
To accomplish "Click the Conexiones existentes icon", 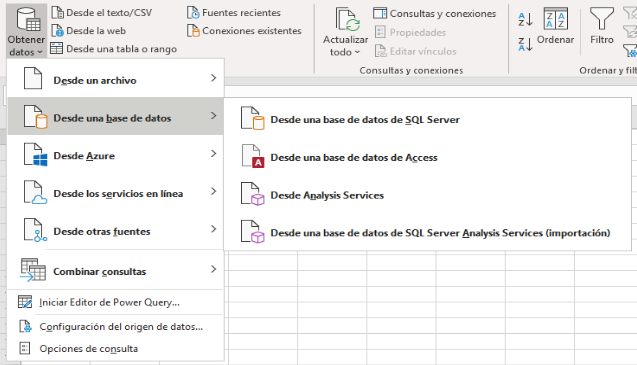I will 193,30.
